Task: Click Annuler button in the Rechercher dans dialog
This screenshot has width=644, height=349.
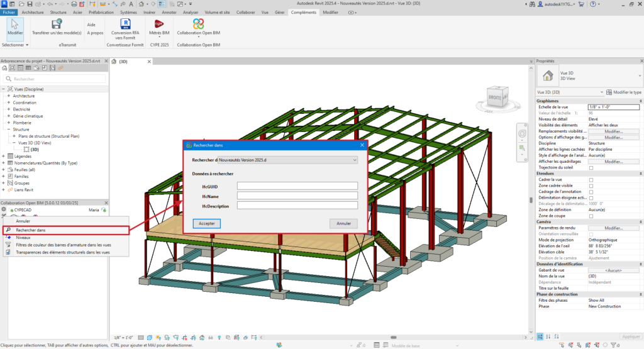Action: pyautogui.click(x=344, y=223)
